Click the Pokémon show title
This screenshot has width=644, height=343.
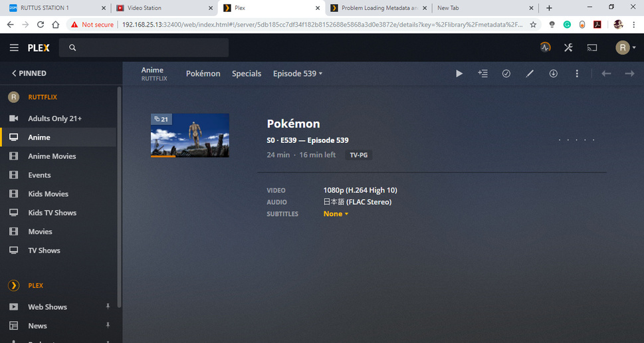pyautogui.click(x=293, y=124)
